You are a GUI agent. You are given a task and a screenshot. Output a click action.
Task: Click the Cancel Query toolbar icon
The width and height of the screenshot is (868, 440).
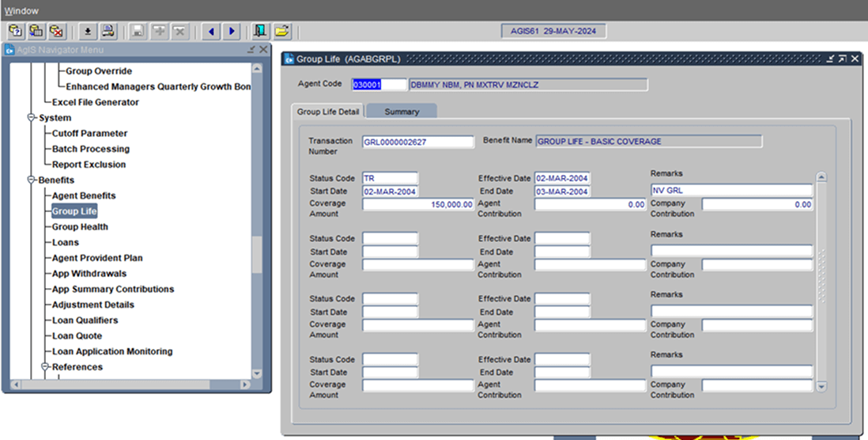[56, 32]
